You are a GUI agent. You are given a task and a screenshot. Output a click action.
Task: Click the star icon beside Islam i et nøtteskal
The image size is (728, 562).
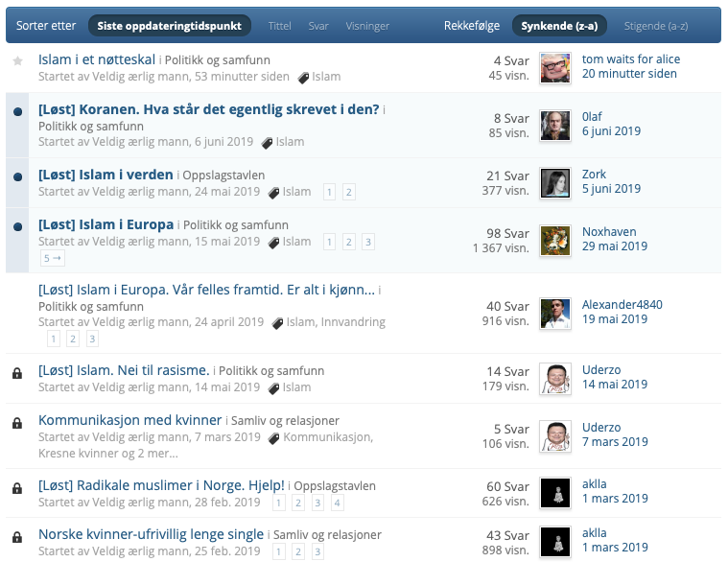[17, 60]
